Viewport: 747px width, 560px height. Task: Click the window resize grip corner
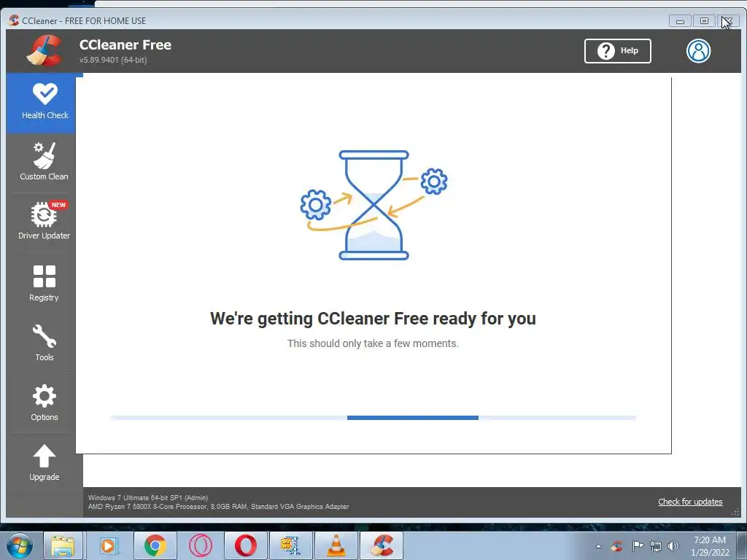pos(735,513)
